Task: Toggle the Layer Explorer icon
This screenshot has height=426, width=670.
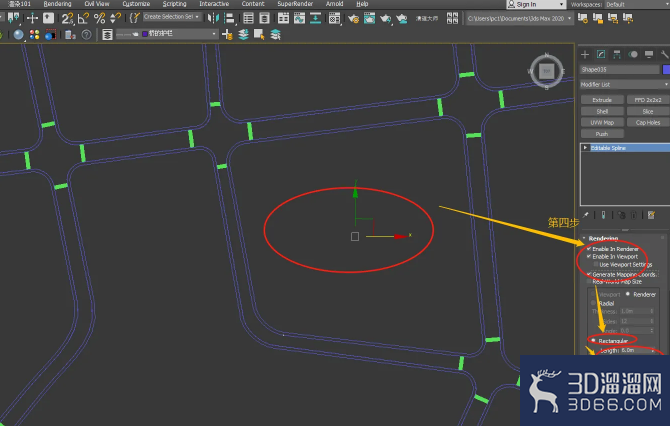Action: point(264,18)
